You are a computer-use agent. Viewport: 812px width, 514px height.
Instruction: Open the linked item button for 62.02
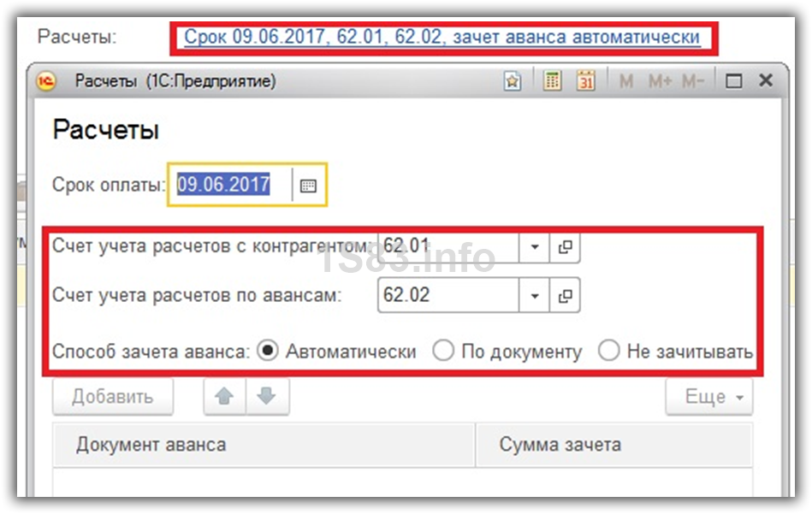click(565, 296)
